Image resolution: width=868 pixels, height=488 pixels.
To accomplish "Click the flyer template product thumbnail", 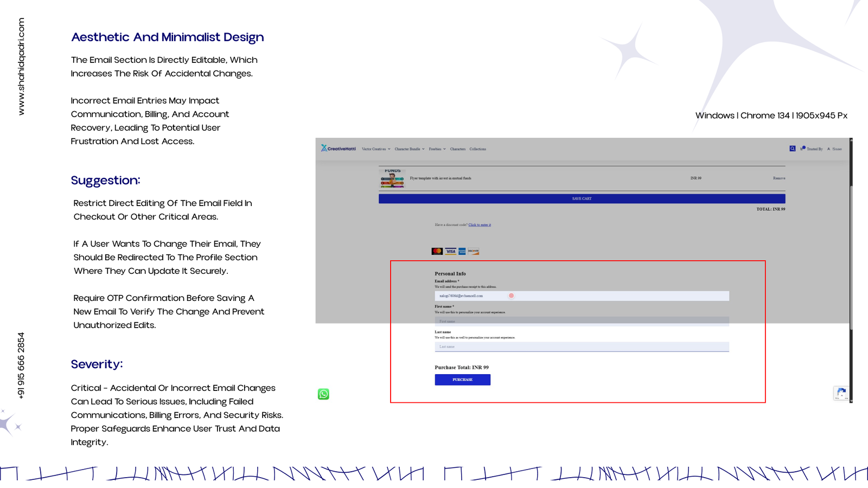I will pyautogui.click(x=392, y=178).
